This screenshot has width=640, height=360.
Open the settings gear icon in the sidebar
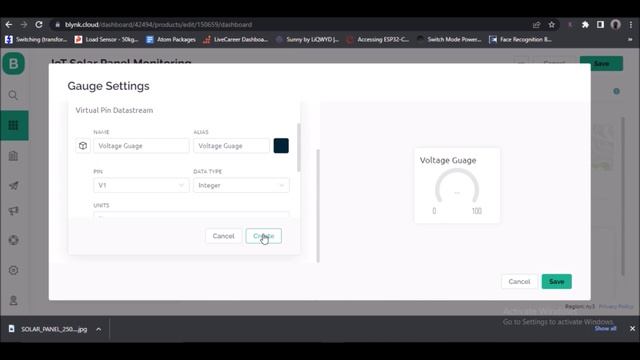pyautogui.click(x=13, y=270)
